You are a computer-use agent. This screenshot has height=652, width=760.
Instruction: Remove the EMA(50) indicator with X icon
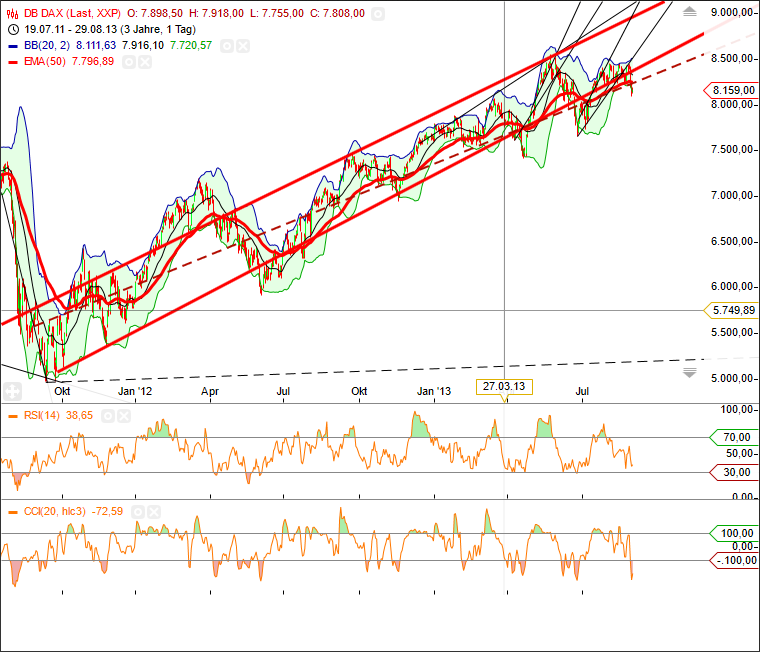coord(145,62)
